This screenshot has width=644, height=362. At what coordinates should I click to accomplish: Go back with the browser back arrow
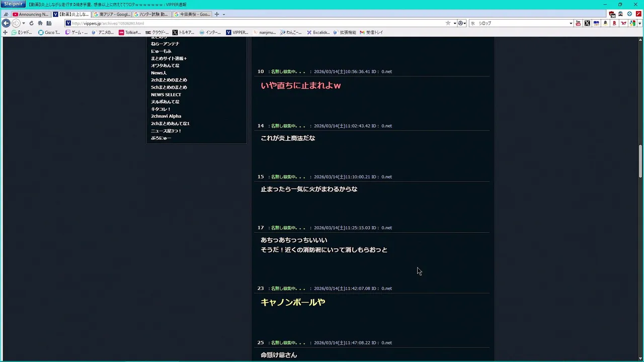pos(6,23)
